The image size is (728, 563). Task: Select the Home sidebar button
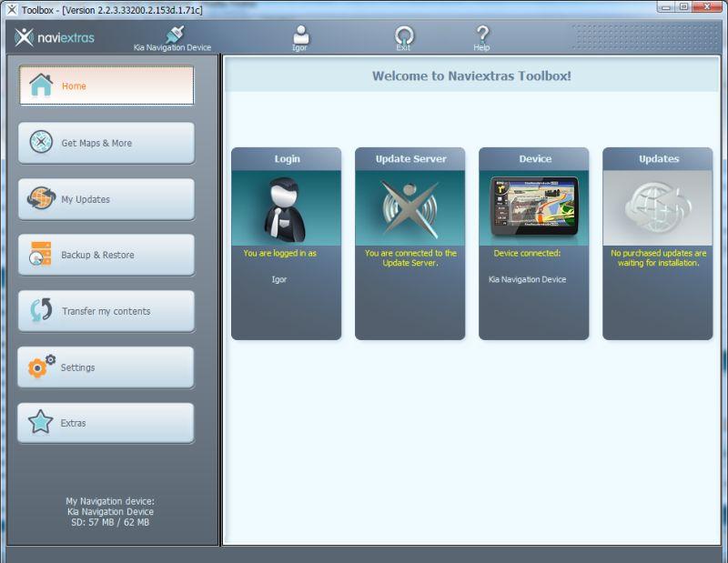tap(106, 85)
